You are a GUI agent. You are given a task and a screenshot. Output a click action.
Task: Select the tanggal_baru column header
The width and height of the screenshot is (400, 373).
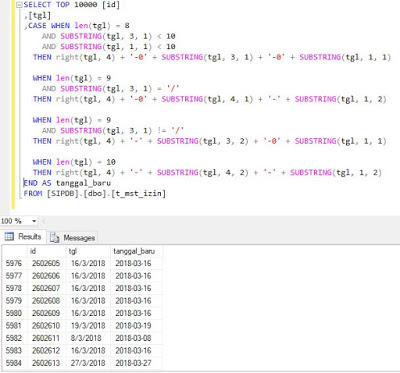(136, 251)
